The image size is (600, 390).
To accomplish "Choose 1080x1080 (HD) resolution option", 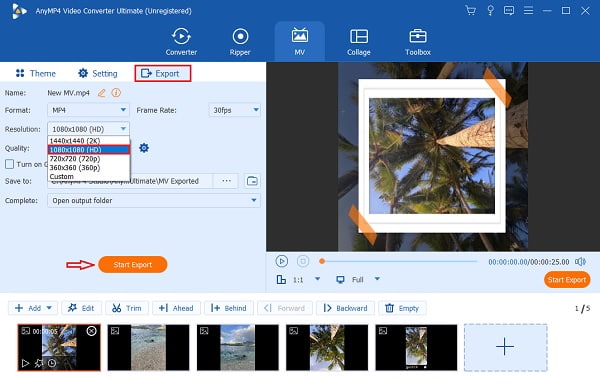I will coord(88,150).
